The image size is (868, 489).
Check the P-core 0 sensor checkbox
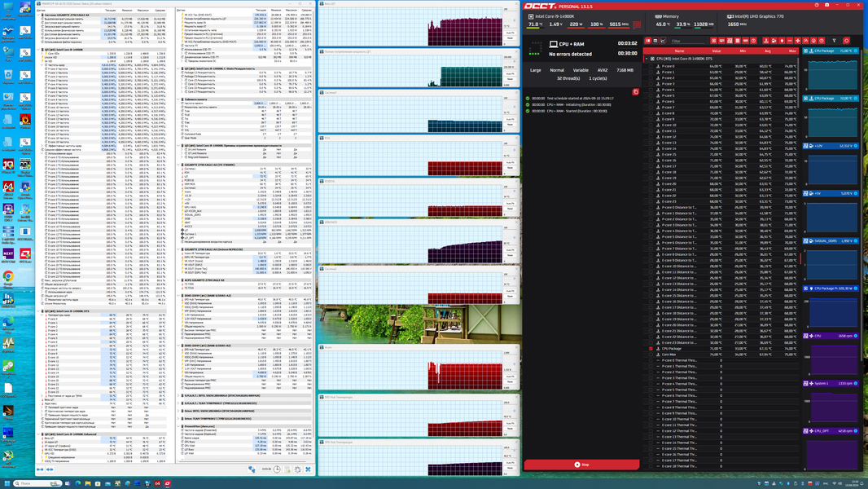pos(651,66)
